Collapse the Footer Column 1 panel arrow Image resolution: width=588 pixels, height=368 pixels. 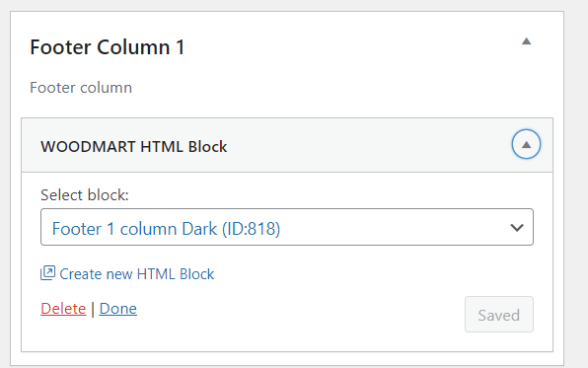pos(526,41)
